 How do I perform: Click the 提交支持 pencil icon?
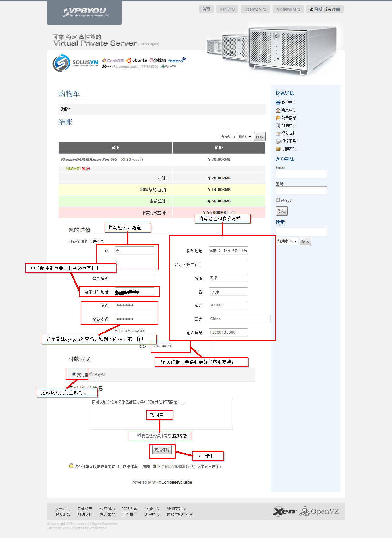(278, 133)
